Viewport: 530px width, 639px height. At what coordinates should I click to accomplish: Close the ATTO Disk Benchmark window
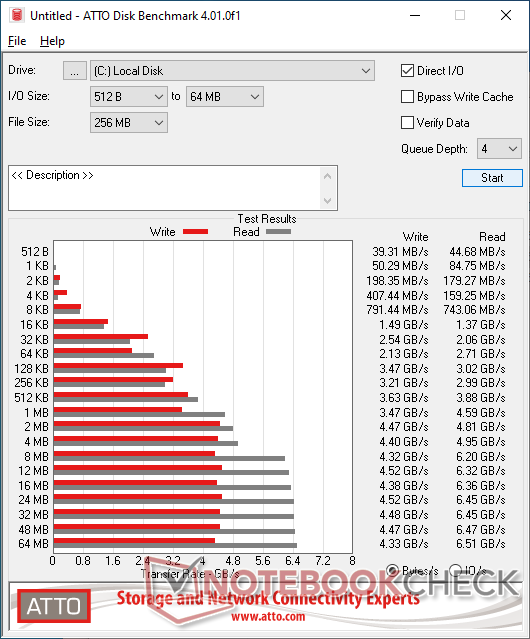[506, 15]
